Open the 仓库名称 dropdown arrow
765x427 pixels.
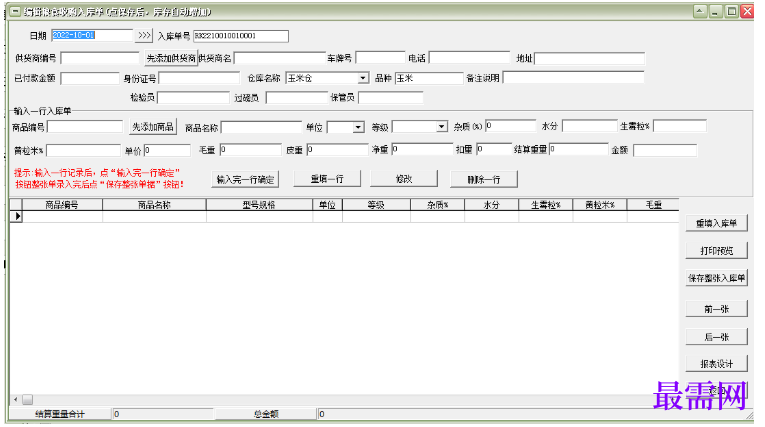click(x=362, y=78)
